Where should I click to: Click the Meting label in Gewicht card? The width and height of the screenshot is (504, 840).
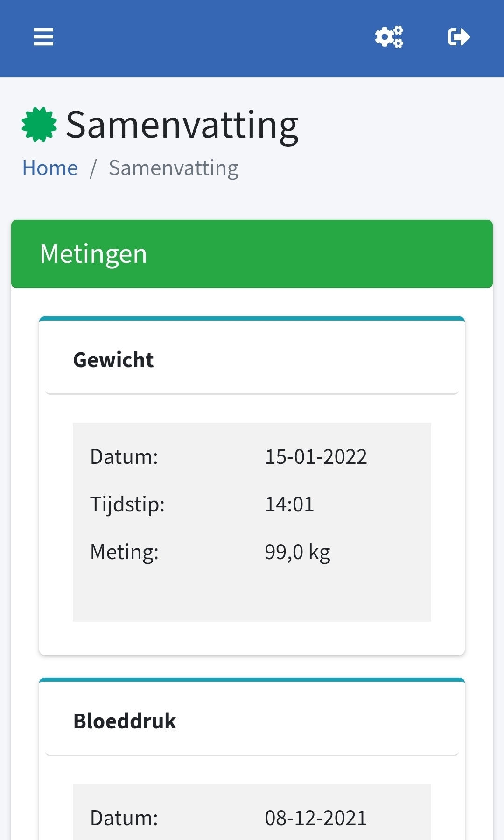pos(124,552)
